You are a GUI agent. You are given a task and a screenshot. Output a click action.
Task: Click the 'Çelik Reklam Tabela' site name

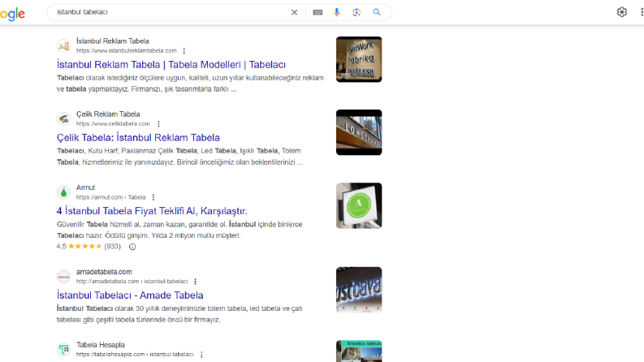click(108, 114)
